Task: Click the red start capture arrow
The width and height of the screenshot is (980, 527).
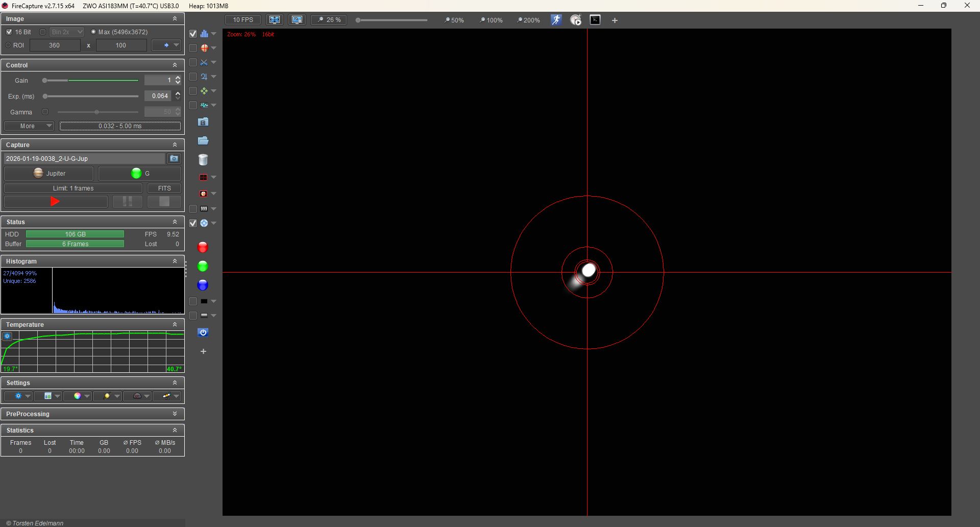Action: (x=55, y=202)
